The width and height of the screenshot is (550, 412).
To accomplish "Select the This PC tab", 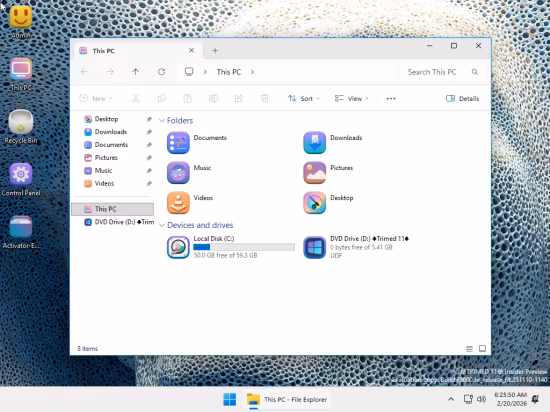I will tap(137, 51).
